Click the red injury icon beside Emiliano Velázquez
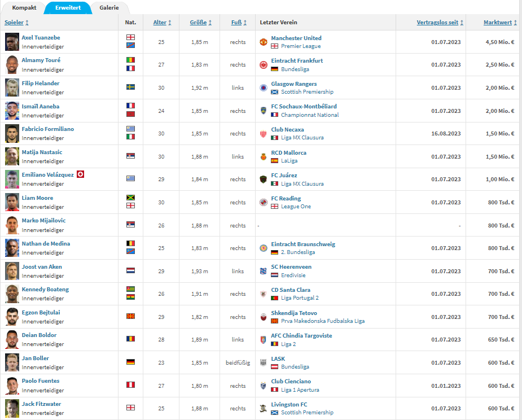Screen dimensions: 522x420 pyautogui.click(x=80, y=174)
